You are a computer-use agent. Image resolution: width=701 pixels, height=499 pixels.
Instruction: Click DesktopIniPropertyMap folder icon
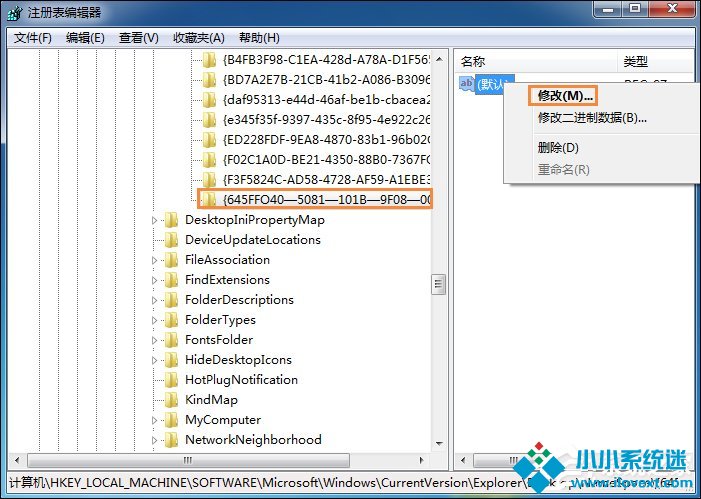tap(171, 220)
